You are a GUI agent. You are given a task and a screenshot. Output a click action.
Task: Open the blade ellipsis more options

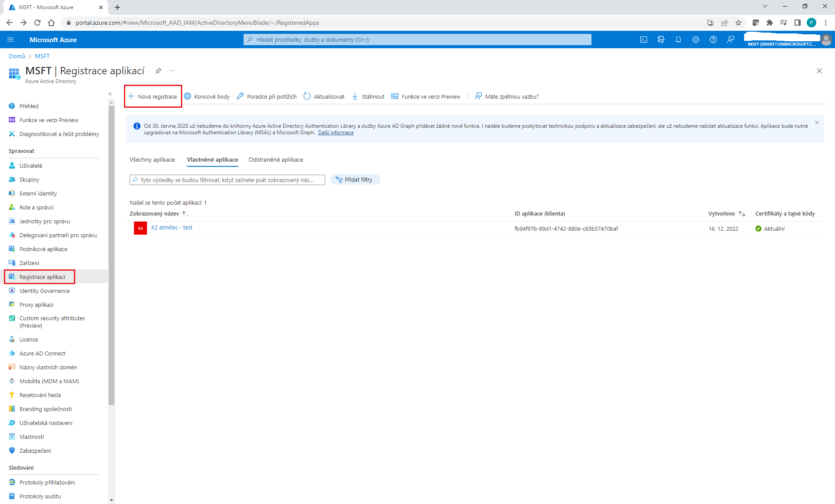[172, 71]
